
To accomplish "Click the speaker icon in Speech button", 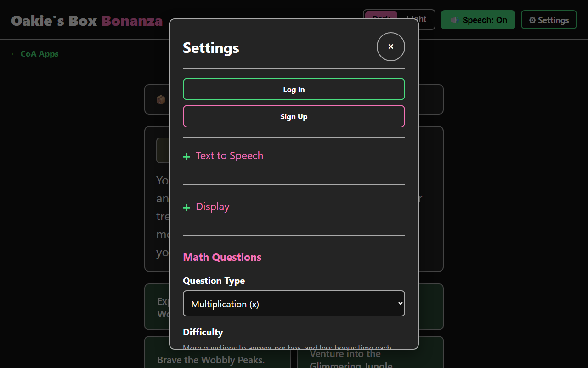I will coord(454,20).
